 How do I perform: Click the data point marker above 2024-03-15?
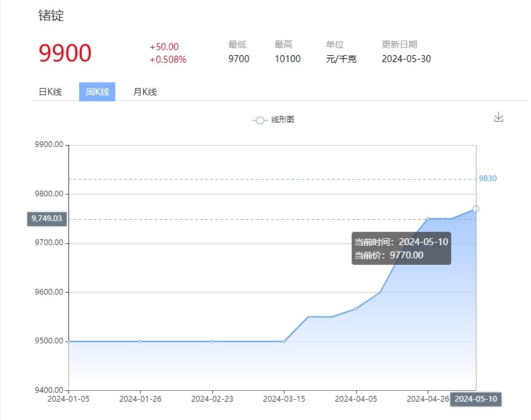click(284, 341)
